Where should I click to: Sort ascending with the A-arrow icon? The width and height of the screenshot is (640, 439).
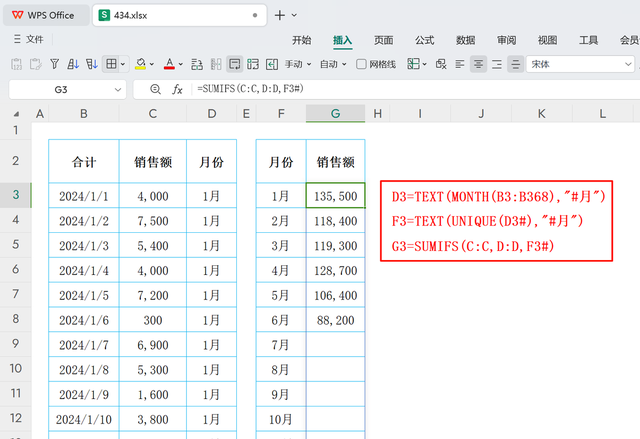pyautogui.click(x=73, y=64)
